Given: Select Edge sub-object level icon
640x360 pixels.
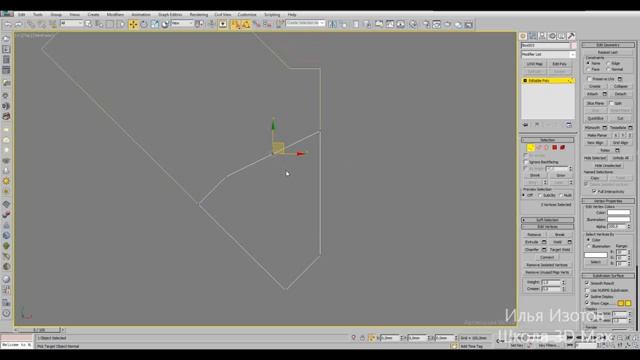Looking at the screenshot, I should click(x=539, y=147).
